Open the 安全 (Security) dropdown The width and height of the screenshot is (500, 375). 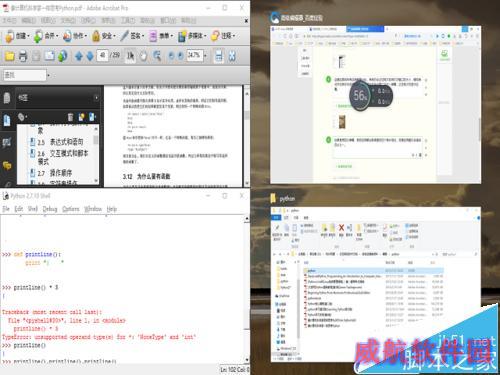click(104, 36)
